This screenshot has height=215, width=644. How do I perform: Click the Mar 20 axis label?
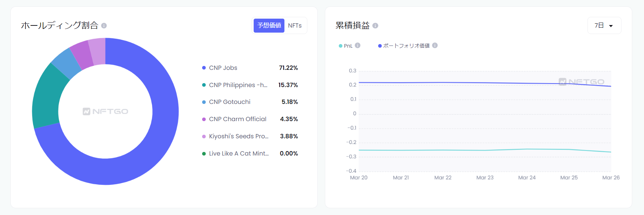358,177
